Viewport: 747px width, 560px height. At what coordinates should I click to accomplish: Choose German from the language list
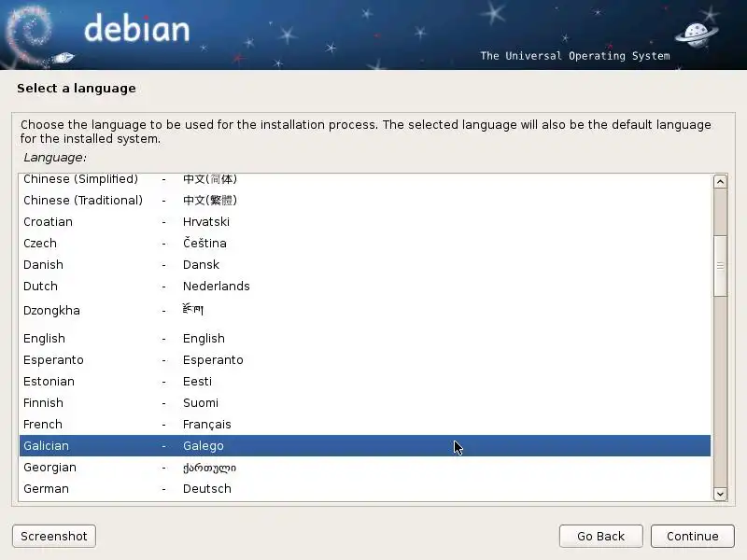click(x=365, y=488)
